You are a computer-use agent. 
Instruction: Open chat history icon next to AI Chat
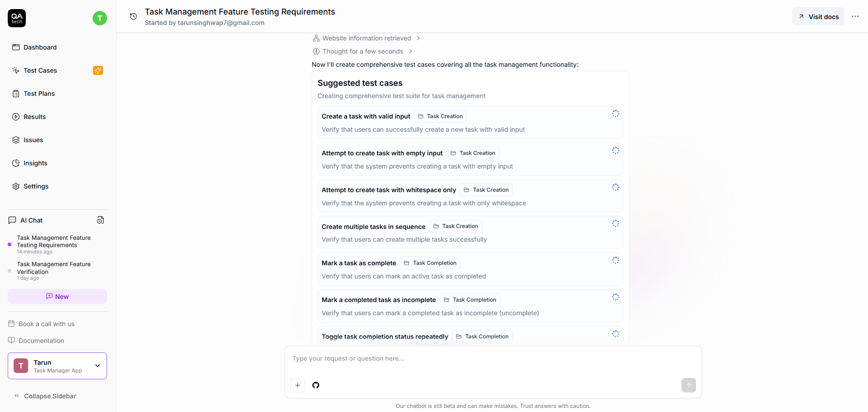pos(101,220)
